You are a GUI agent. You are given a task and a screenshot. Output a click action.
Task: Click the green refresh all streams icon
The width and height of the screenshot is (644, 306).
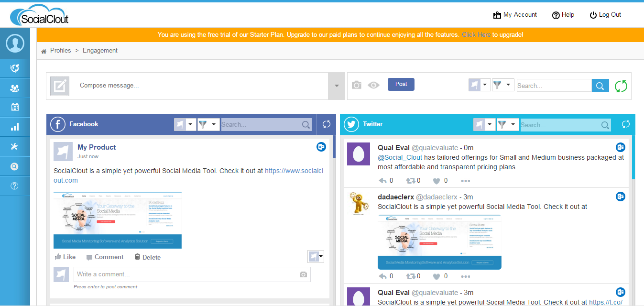point(621,86)
